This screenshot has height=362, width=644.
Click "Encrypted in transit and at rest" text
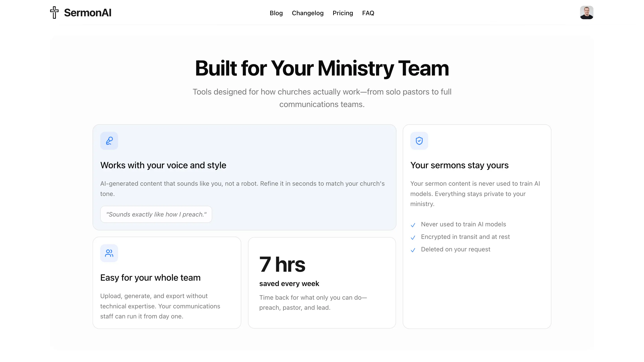tap(465, 237)
